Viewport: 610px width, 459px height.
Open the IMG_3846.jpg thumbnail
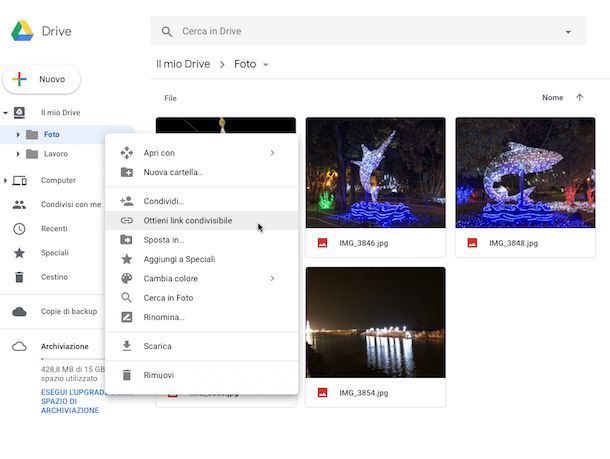[375, 173]
